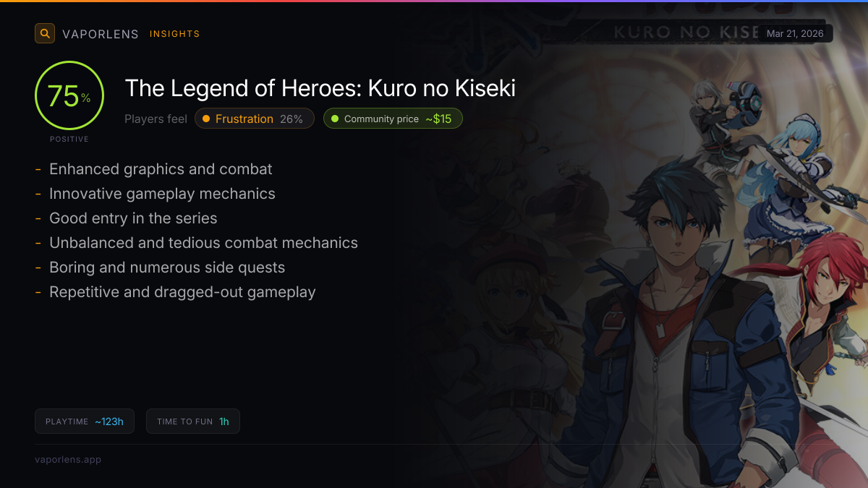Select 'Unbalanced and tedious combat mechanics' point
The width and height of the screenshot is (868, 488).
pyautogui.click(x=203, y=243)
